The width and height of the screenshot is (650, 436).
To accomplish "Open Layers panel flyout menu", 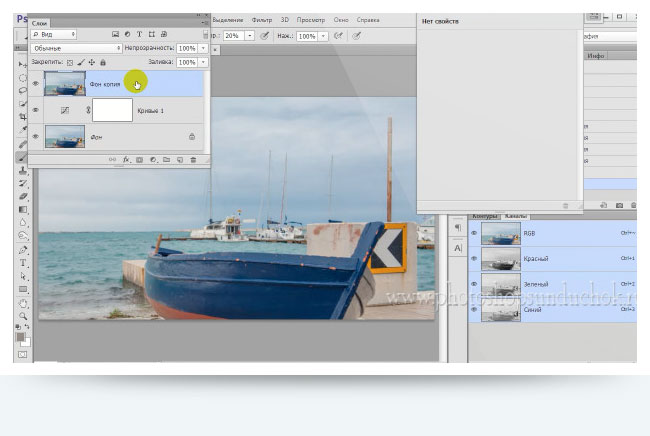I will click(x=205, y=23).
